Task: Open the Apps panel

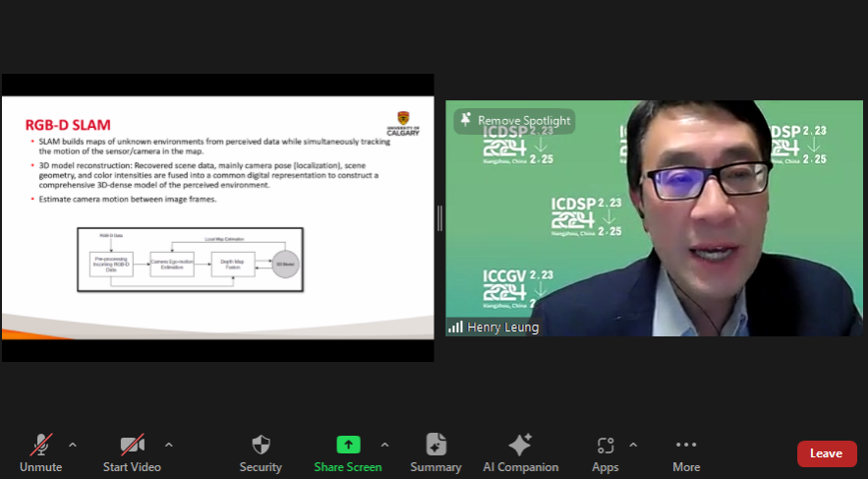Action: [606, 451]
